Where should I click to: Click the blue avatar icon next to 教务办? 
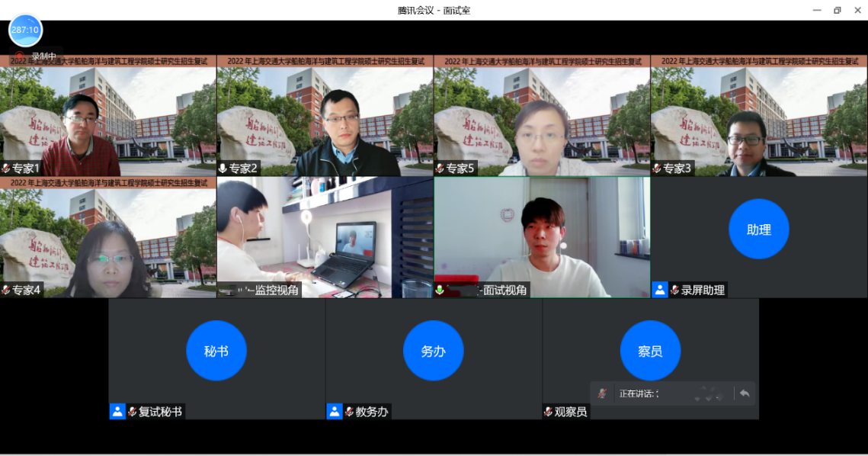click(x=333, y=411)
